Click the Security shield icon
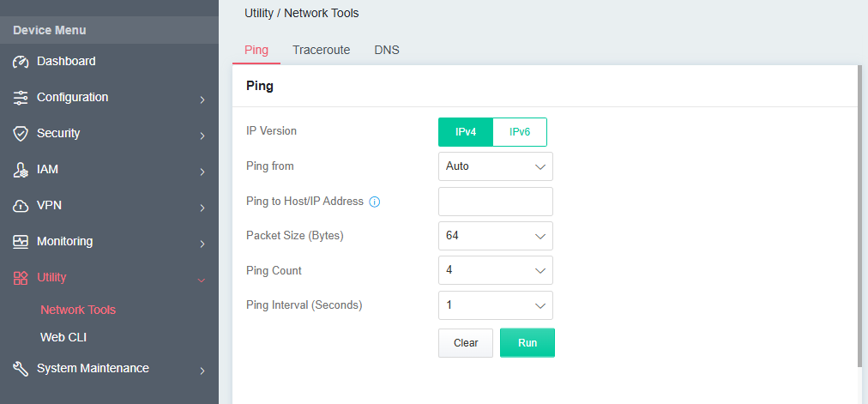This screenshot has width=868, height=404. (21, 134)
